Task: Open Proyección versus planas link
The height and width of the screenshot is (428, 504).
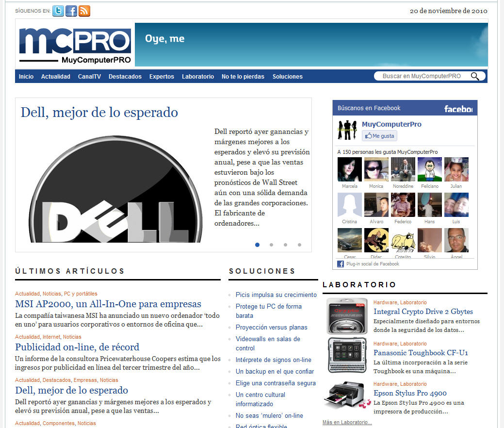Action: 272,328
